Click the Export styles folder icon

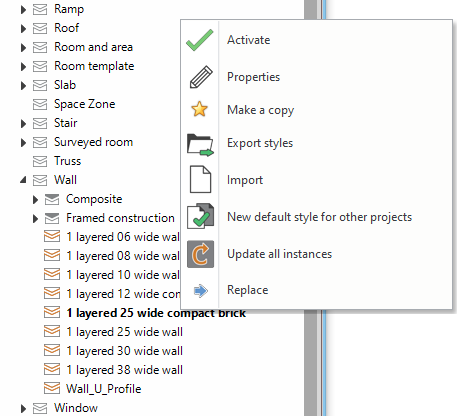(200, 145)
